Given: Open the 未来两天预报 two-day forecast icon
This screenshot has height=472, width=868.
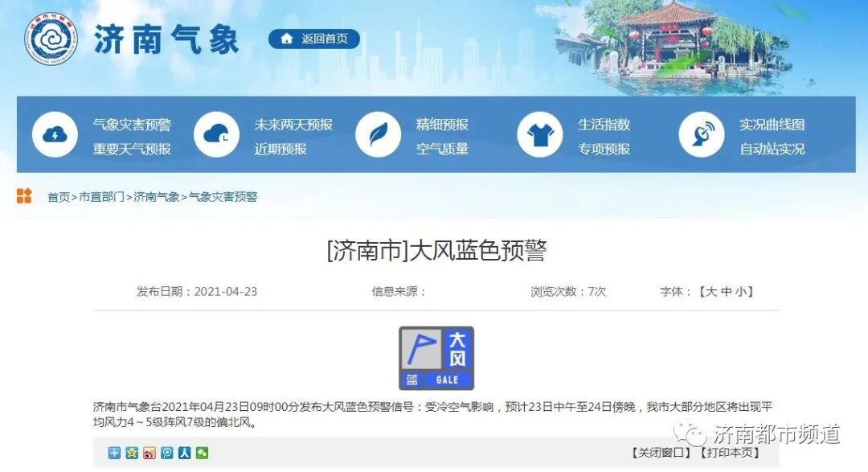Looking at the screenshot, I should tap(215, 133).
